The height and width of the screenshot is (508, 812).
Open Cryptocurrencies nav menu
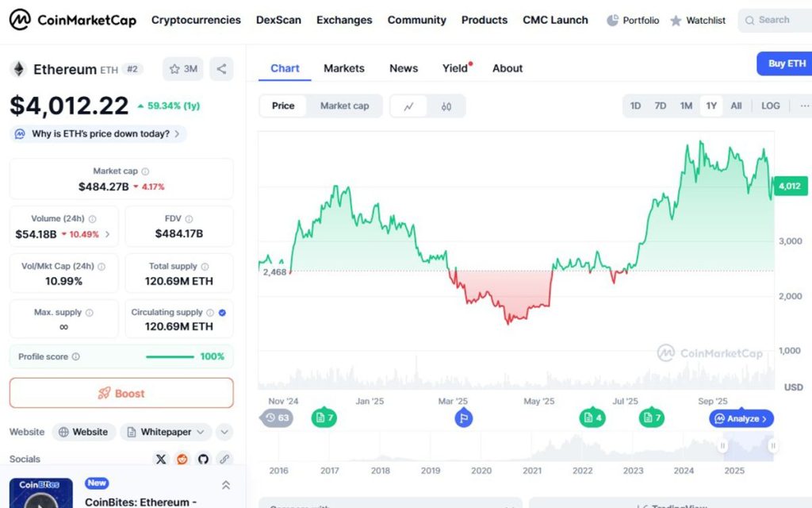click(x=196, y=20)
